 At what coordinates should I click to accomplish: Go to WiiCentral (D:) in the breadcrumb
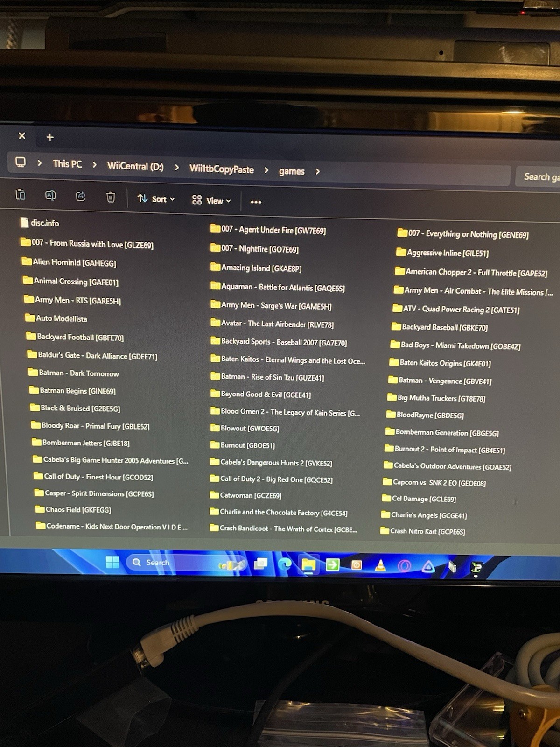135,166
